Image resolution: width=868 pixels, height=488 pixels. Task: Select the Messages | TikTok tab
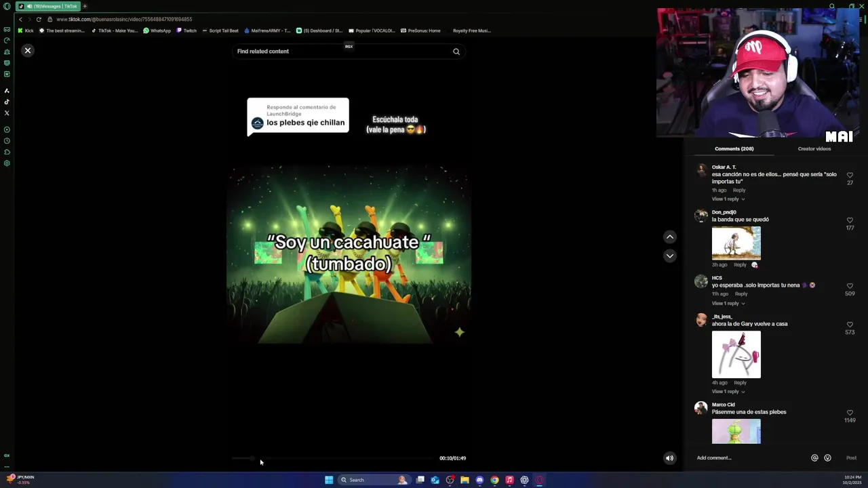(47, 6)
